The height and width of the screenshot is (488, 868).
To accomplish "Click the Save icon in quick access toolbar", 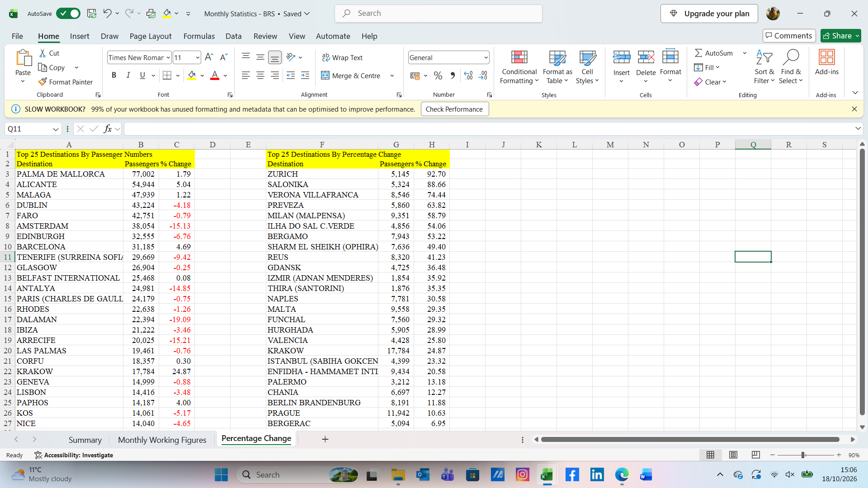I will pyautogui.click(x=92, y=14).
